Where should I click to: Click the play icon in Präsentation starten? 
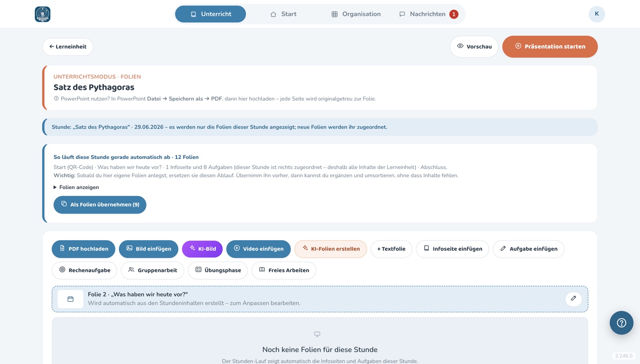point(518,46)
